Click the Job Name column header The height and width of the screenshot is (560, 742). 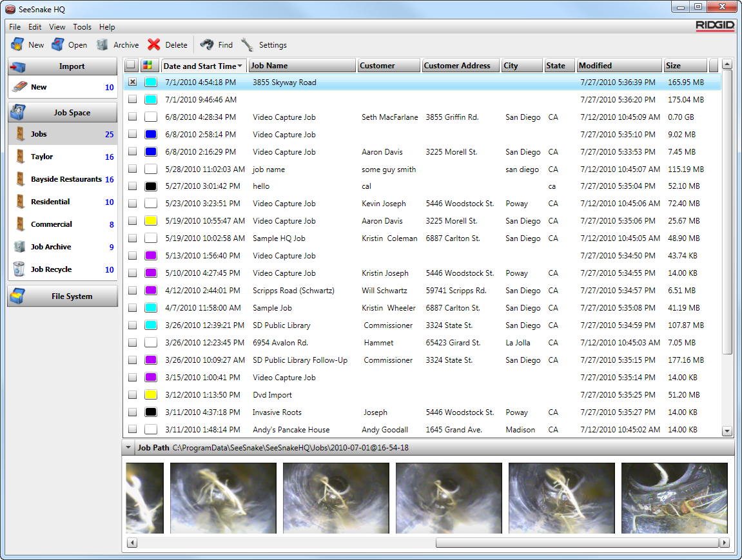(302, 66)
